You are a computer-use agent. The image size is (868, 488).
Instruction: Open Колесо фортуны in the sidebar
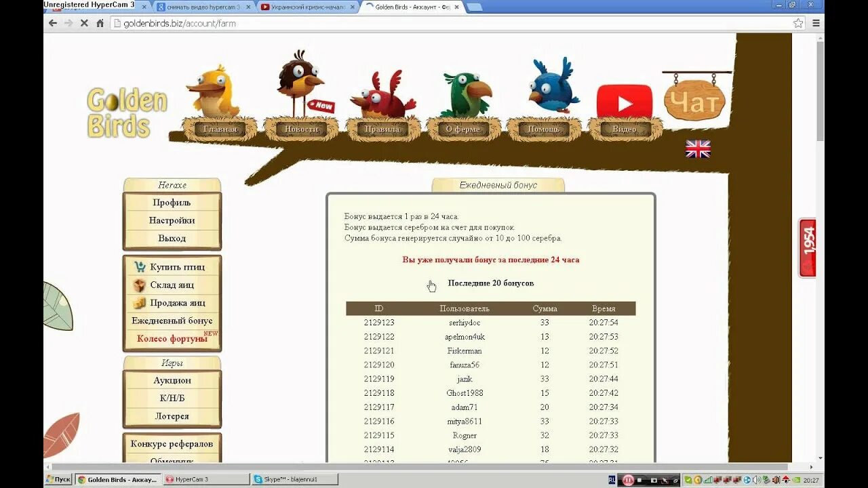[172, 338]
